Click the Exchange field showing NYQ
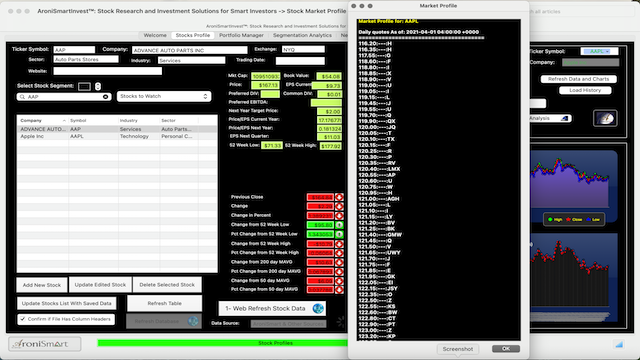The image size is (640, 360). coord(303,49)
